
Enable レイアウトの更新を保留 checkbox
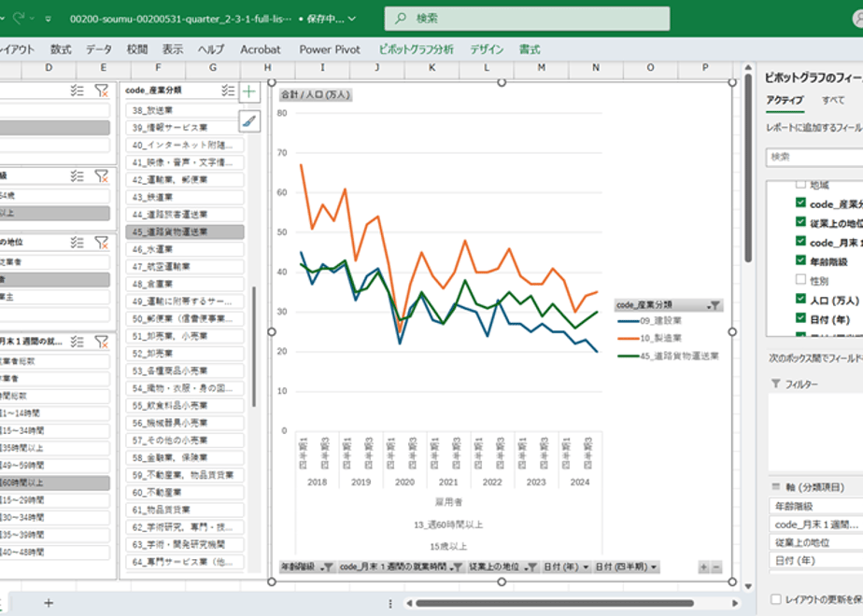[776, 599]
